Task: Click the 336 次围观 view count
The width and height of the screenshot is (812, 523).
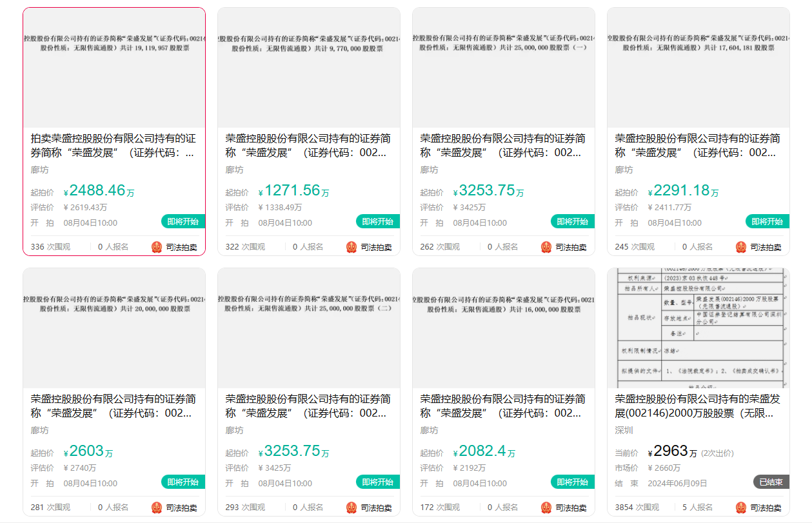Action: pos(50,247)
